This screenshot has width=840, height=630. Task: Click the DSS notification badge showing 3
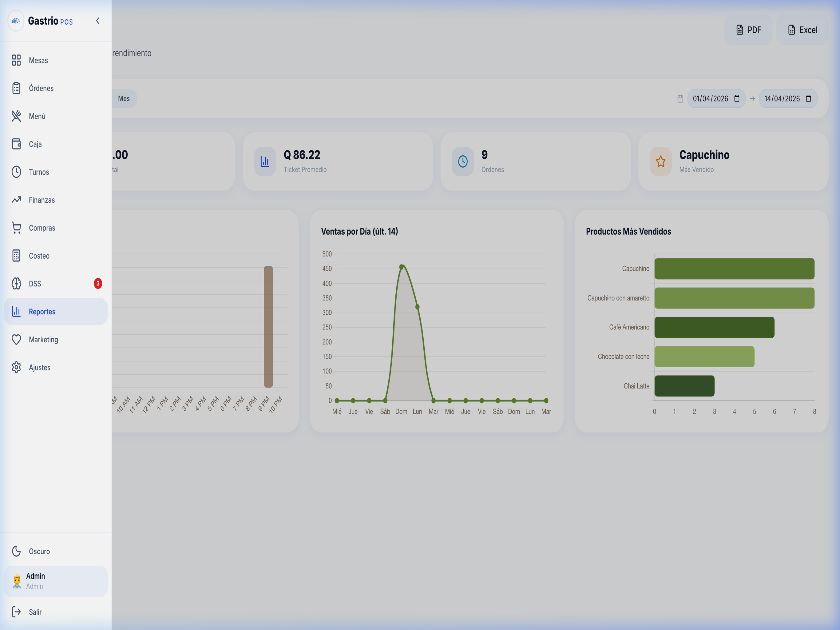98,283
